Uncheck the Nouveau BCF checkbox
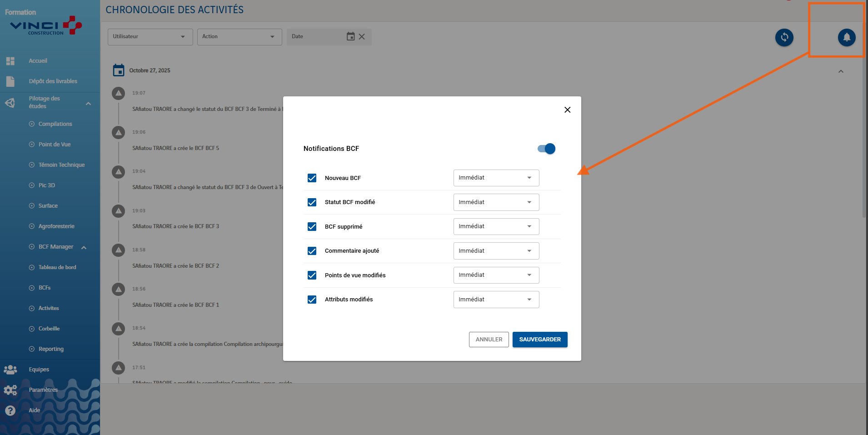Image resolution: width=868 pixels, height=435 pixels. 312,178
